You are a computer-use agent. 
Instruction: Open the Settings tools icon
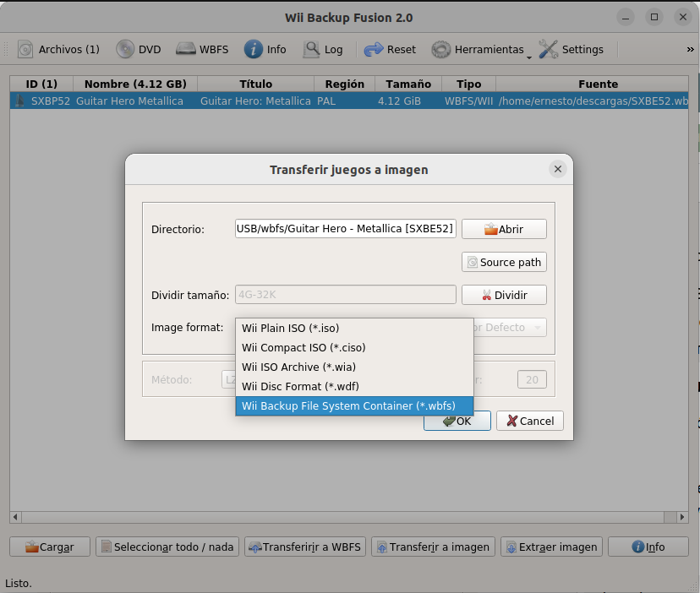click(x=549, y=50)
